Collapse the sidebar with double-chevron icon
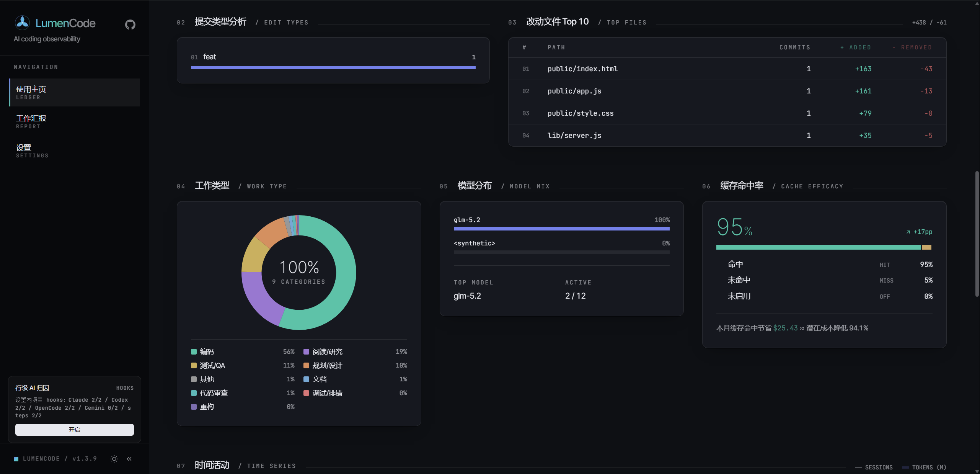This screenshot has width=980, height=474. pos(129,459)
